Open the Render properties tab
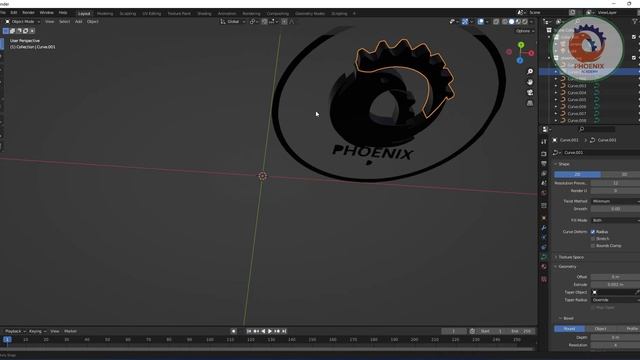 [544, 154]
